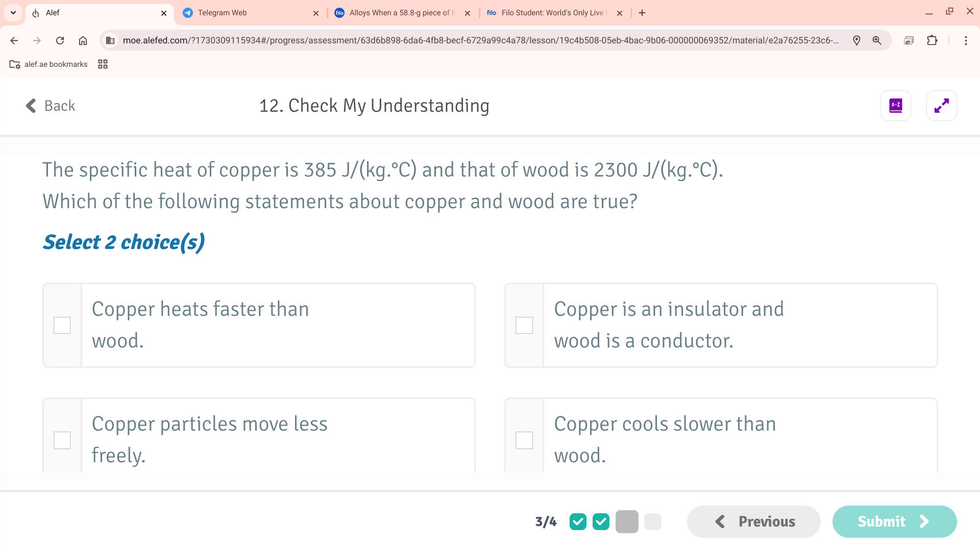Open alef.ae bookmarks folder
Image resolution: width=980 pixels, height=551 pixels.
(x=48, y=64)
